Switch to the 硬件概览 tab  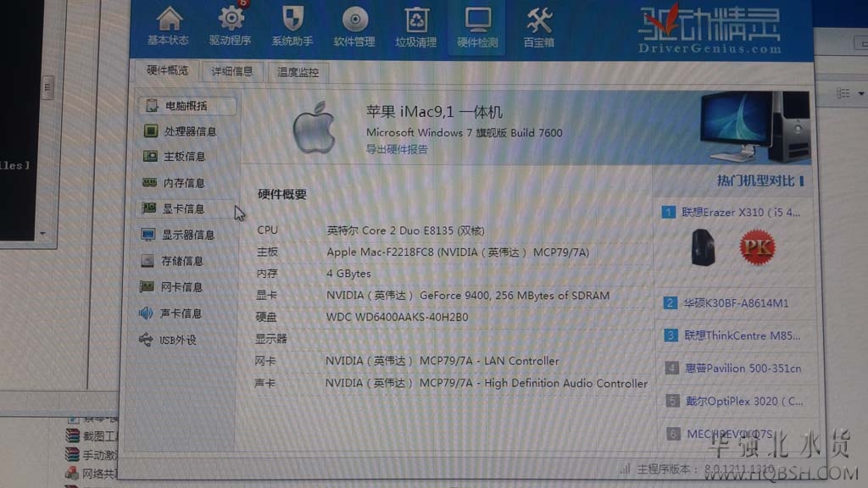167,71
